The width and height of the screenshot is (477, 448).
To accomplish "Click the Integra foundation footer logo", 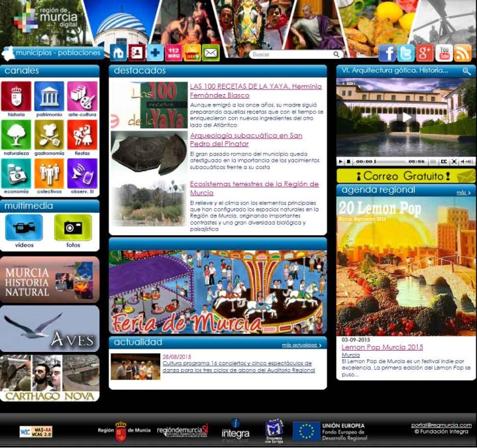I will (x=235, y=430).
